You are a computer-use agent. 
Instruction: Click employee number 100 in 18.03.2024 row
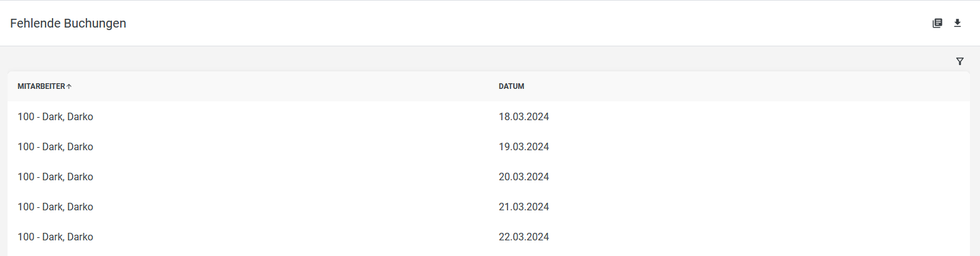pyautogui.click(x=26, y=116)
